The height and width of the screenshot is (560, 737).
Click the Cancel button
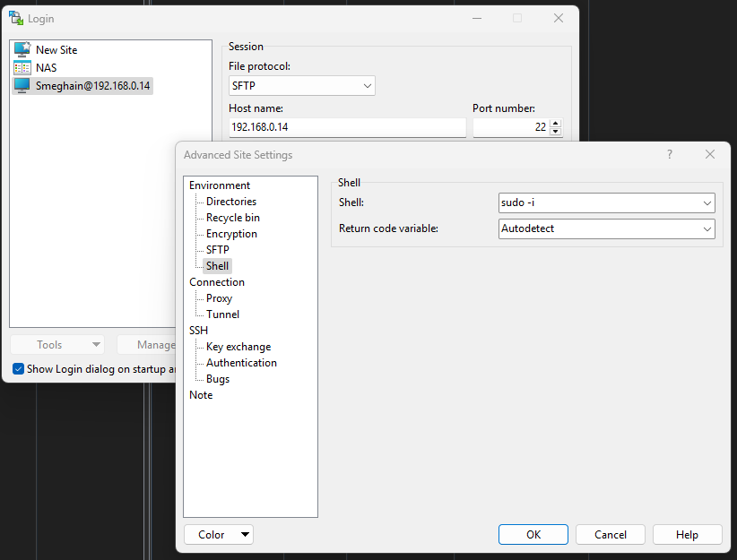(610, 535)
